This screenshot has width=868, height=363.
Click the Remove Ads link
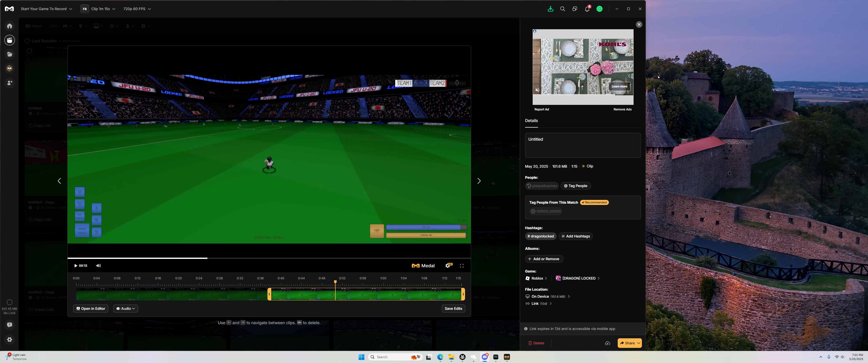(x=622, y=109)
